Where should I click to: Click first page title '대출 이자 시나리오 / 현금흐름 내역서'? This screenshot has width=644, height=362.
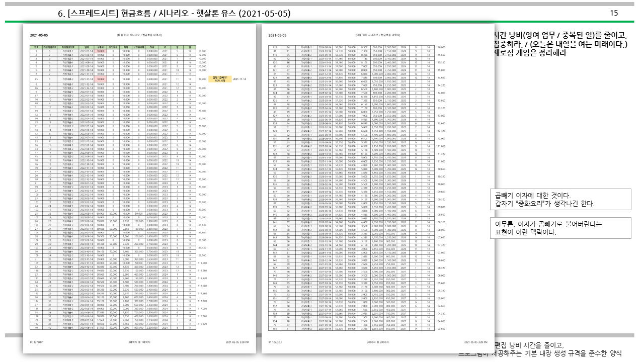pos(139,35)
